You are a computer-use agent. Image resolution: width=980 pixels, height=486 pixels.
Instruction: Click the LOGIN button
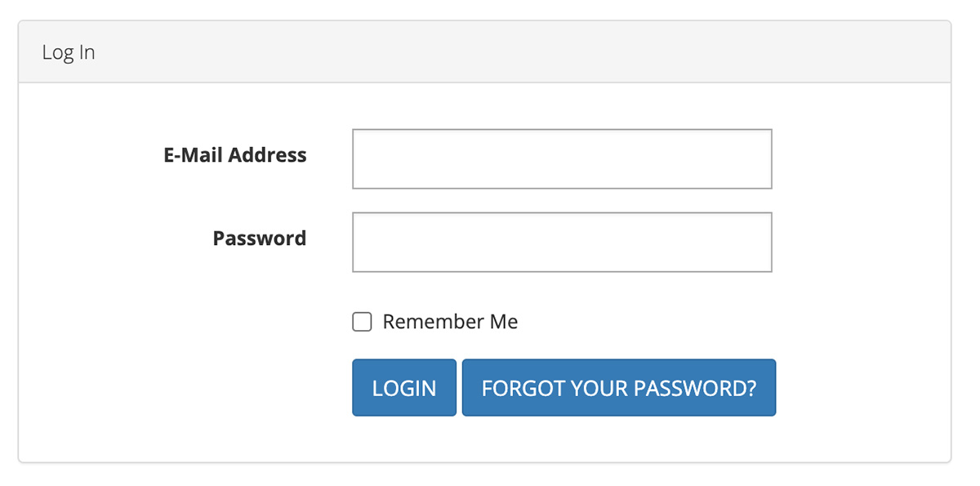tap(404, 388)
